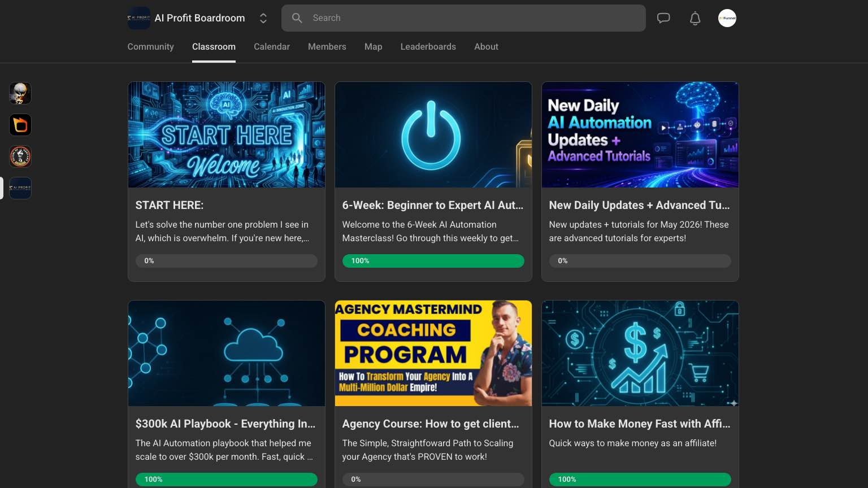
Task: Go to the Calendar tab
Action: tap(272, 47)
